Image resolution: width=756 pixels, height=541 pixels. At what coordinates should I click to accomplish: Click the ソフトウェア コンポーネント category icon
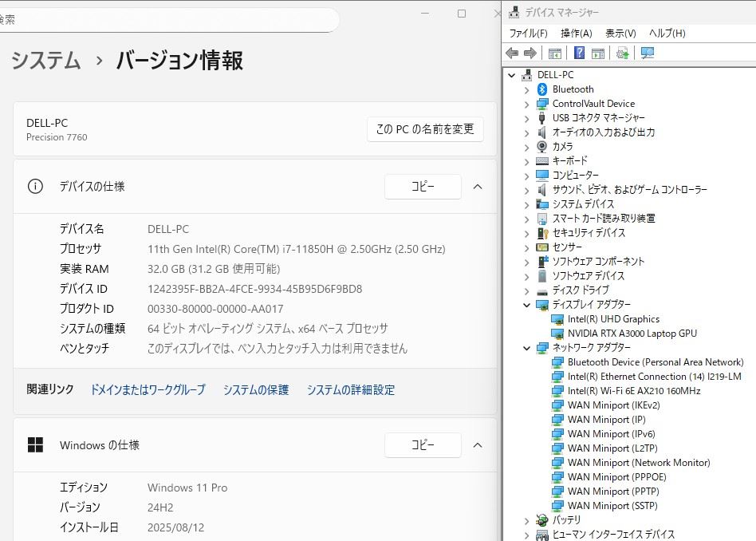542,262
